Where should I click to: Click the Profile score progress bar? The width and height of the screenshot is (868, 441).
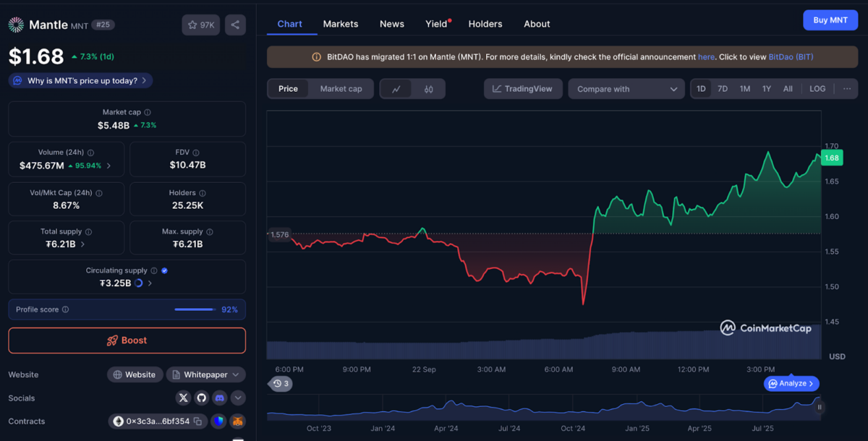click(x=195, y=309)
